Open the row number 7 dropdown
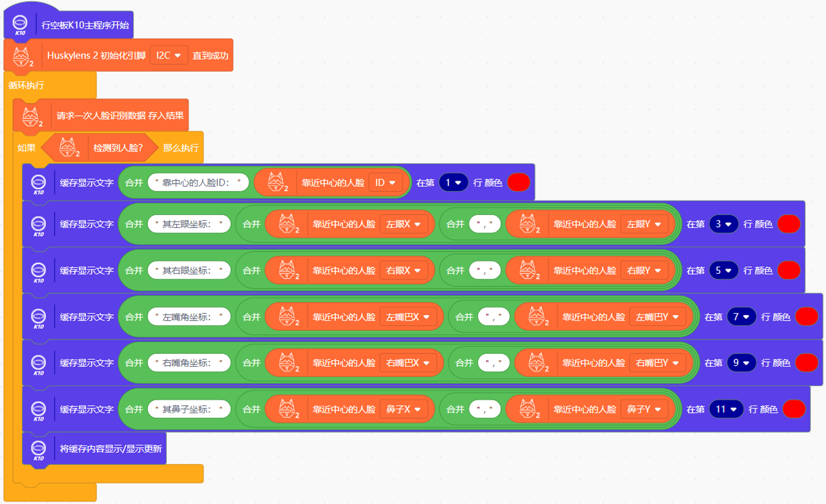The image size is (826, 504). (741, 317)
